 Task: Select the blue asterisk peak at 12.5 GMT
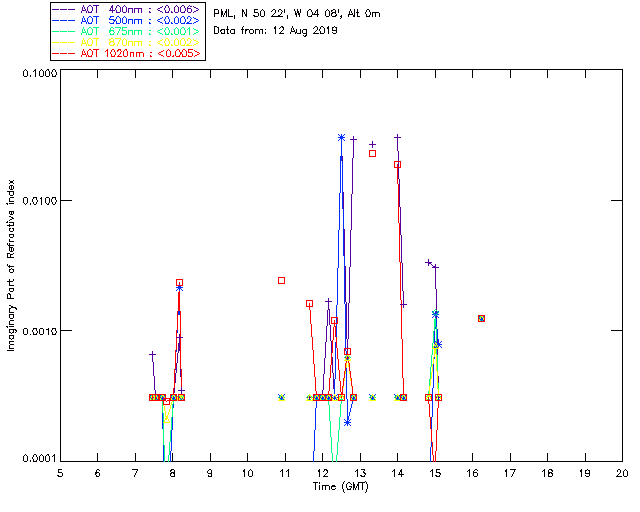(x=342, y=138)
